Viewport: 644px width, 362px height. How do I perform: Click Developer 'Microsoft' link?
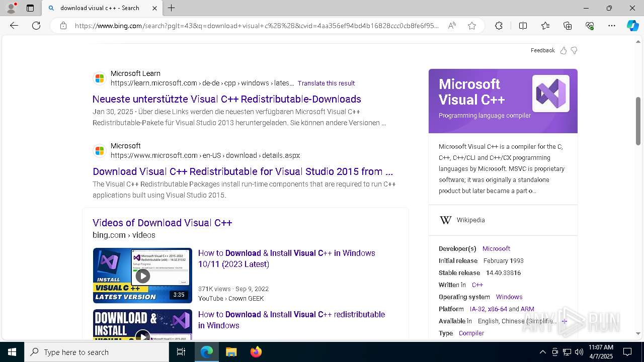(x=496, y=248)
